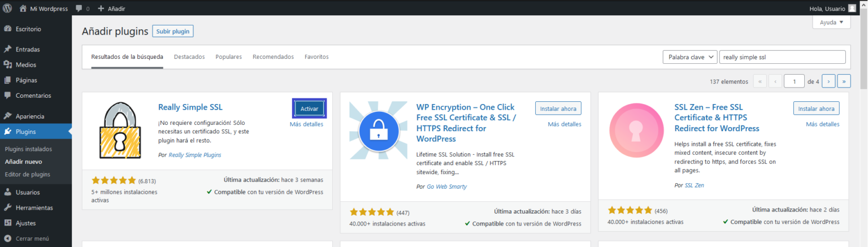Click the Entradas pin icon

[8, 49]
